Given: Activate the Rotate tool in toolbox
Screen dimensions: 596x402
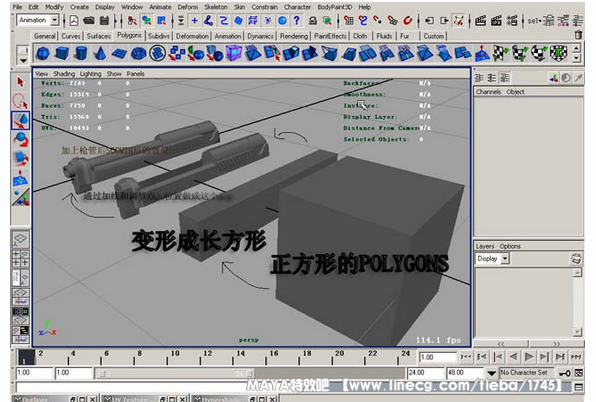Looking at the screenshot, I should (21, 139).
